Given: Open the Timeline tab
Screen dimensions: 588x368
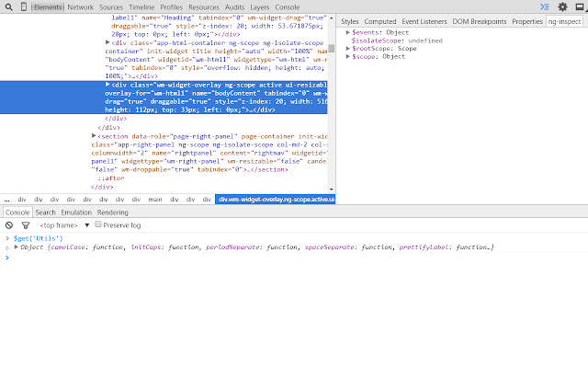Looking at the screenshot, I should (141, 6).
